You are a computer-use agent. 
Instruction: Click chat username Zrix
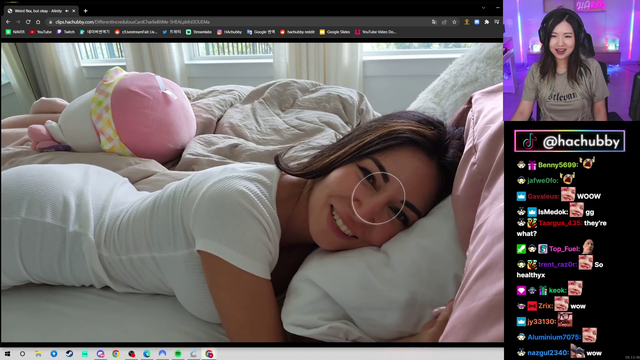click(x=545, y=306)
